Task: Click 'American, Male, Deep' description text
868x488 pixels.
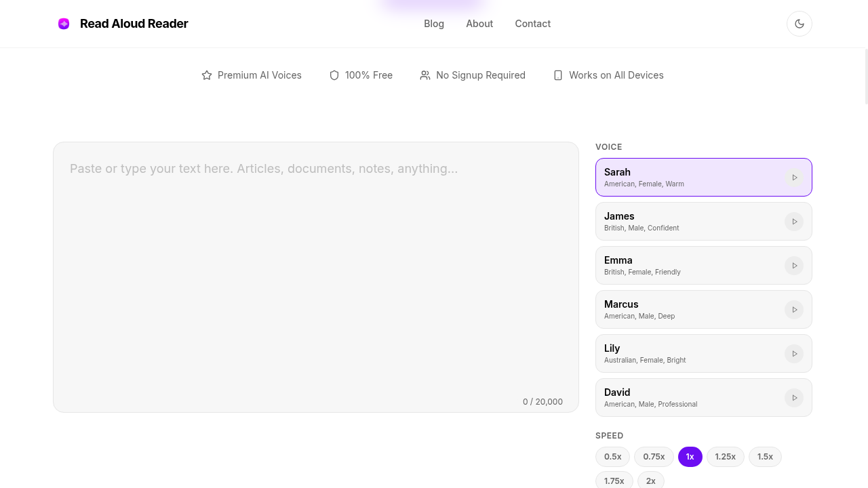Action: click(639, 317)
